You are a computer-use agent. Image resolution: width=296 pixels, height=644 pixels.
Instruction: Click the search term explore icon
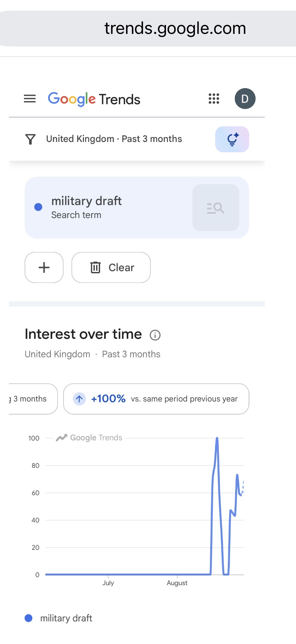(216, 208)
